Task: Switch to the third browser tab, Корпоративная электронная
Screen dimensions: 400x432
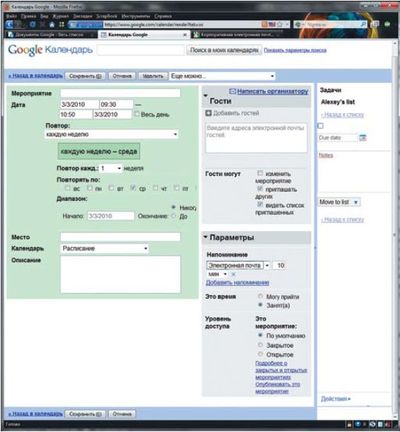Action: coord(238,35)
